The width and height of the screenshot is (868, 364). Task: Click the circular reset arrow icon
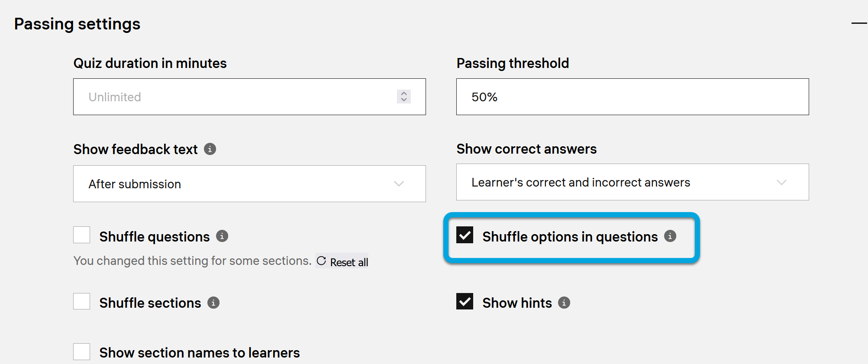[321, 261]
